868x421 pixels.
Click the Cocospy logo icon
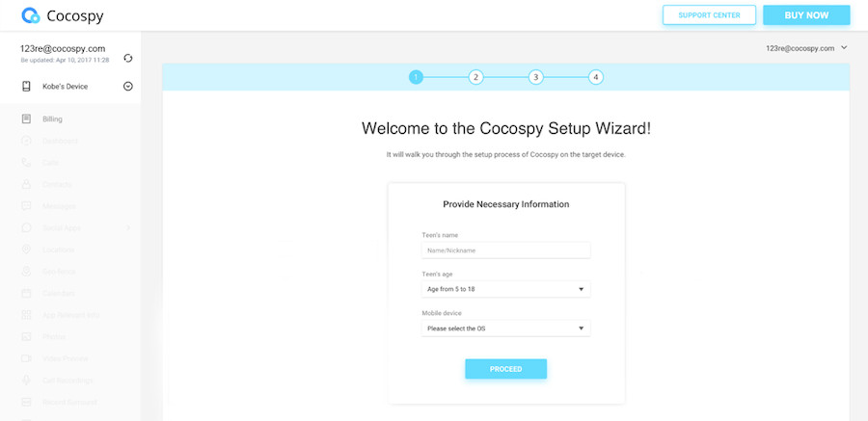click(x=31, y=16)
